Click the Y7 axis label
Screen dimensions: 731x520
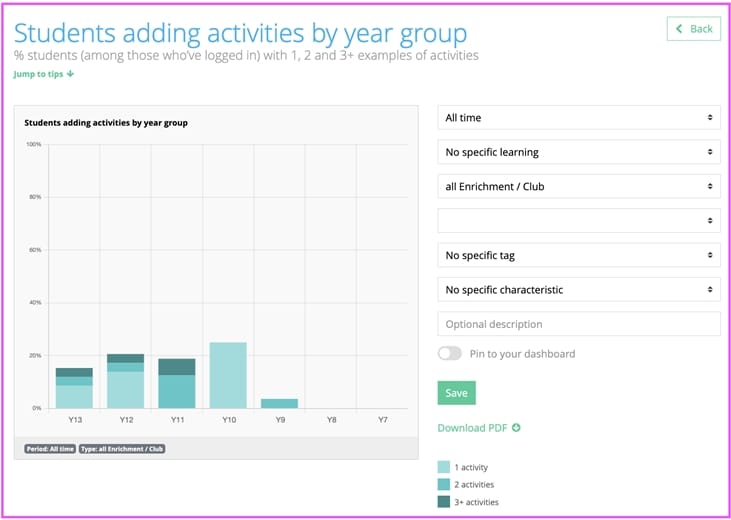point(382,420)
